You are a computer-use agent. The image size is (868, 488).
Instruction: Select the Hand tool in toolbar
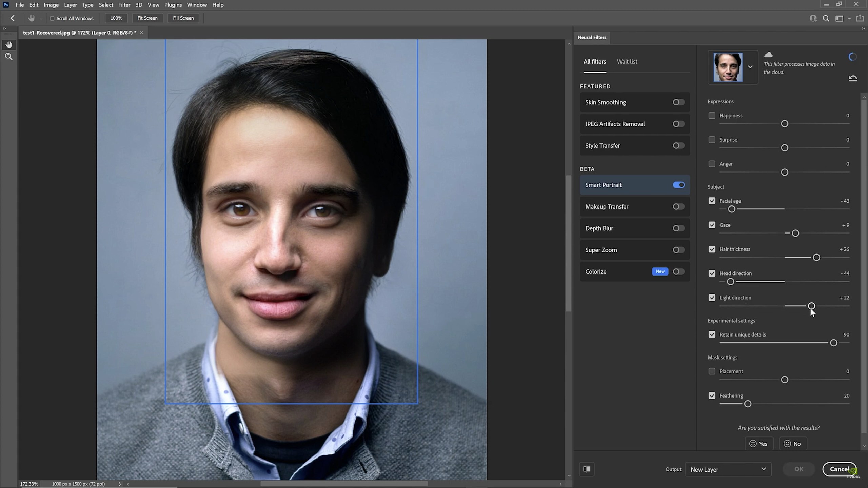9,45
